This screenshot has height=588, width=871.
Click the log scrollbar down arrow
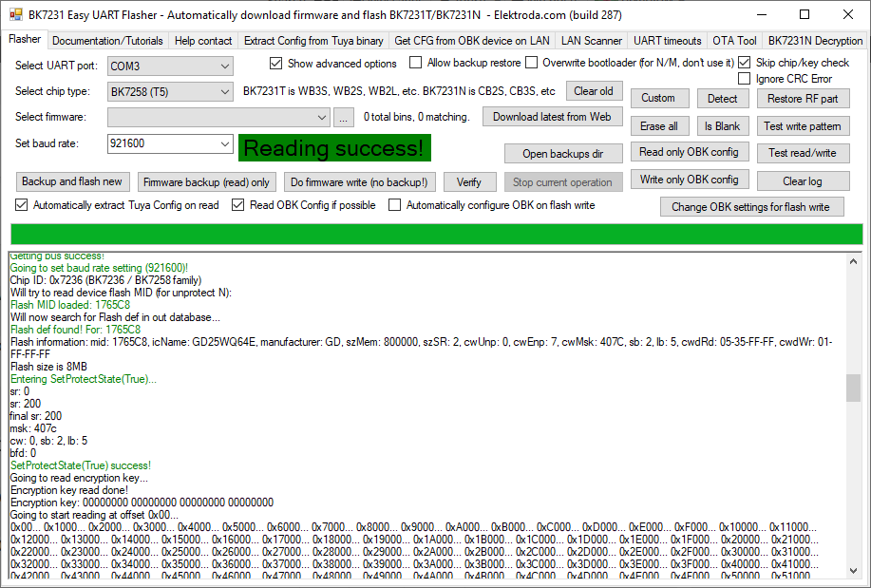(853, 571)
